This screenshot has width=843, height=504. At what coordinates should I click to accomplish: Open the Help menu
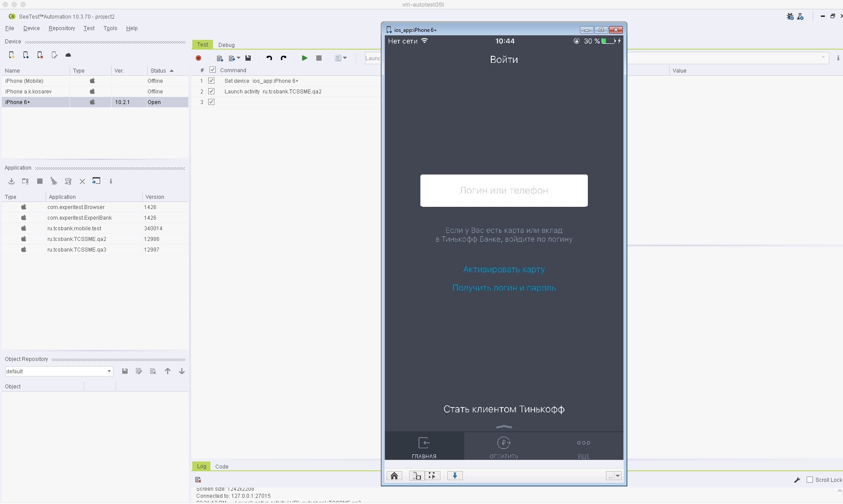tap(132, 28)
